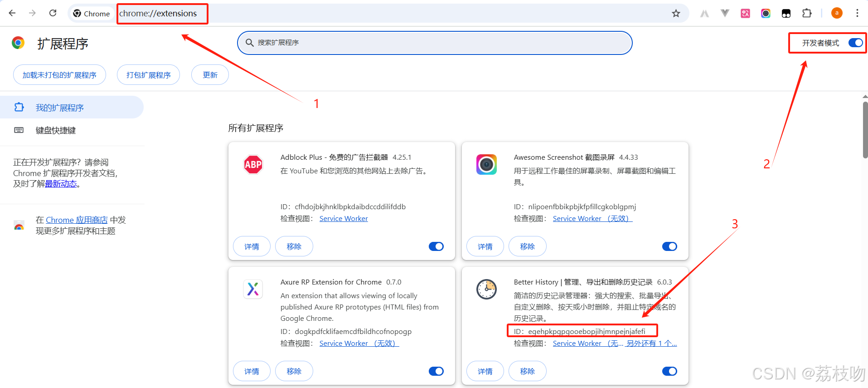Click Axure ID dogkpdfcklifaemcdfbildhcofnopogp
Viewport: 868px width, 388px height.
point(353,332)
